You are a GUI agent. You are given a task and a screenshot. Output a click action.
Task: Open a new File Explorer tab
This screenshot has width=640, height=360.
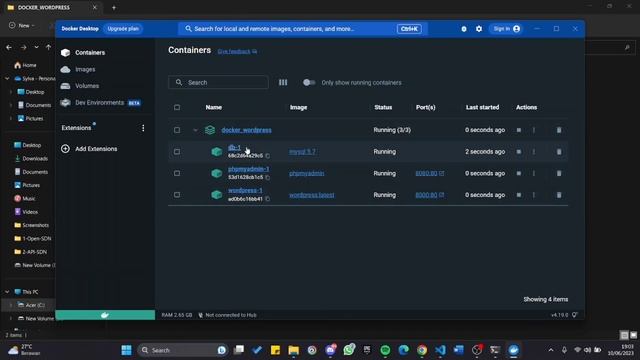(114, 7)
